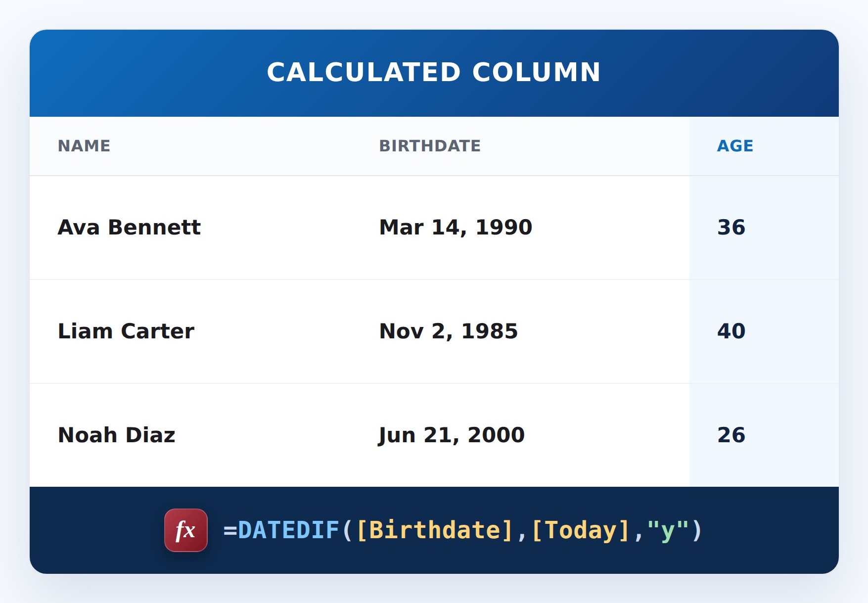Click the red fx formula icon

click(186, 530)
